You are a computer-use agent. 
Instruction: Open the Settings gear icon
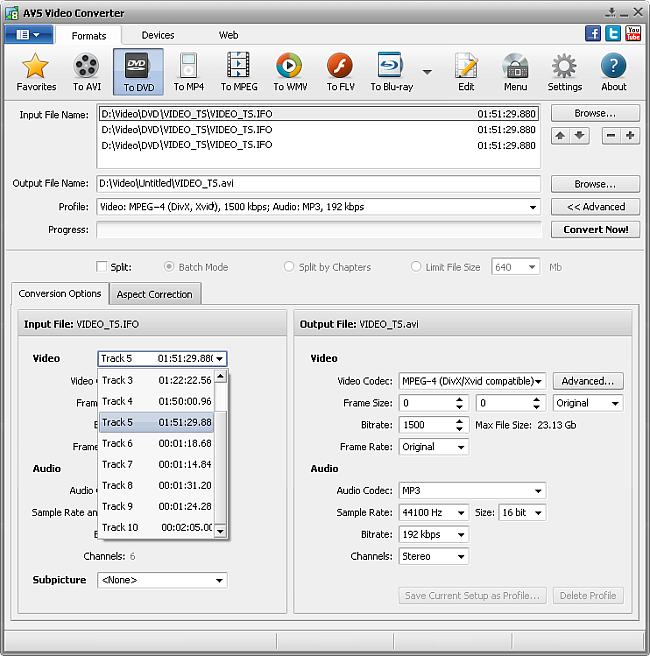(x=565, y=72)
